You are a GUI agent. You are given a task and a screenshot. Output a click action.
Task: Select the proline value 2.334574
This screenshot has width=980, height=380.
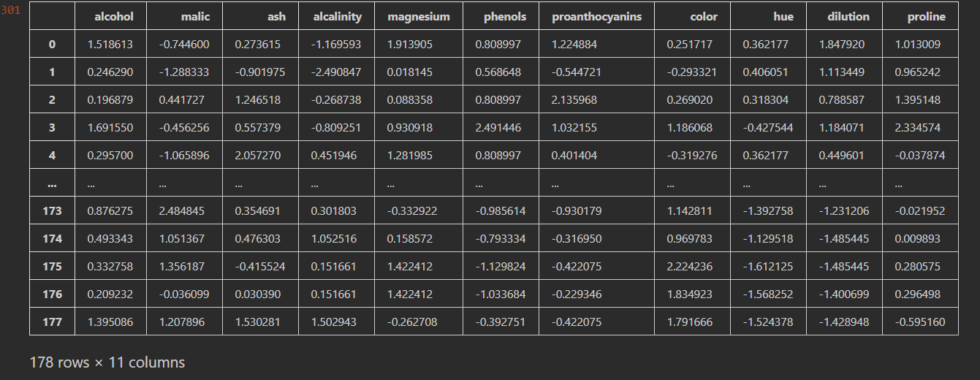point(918,127)
